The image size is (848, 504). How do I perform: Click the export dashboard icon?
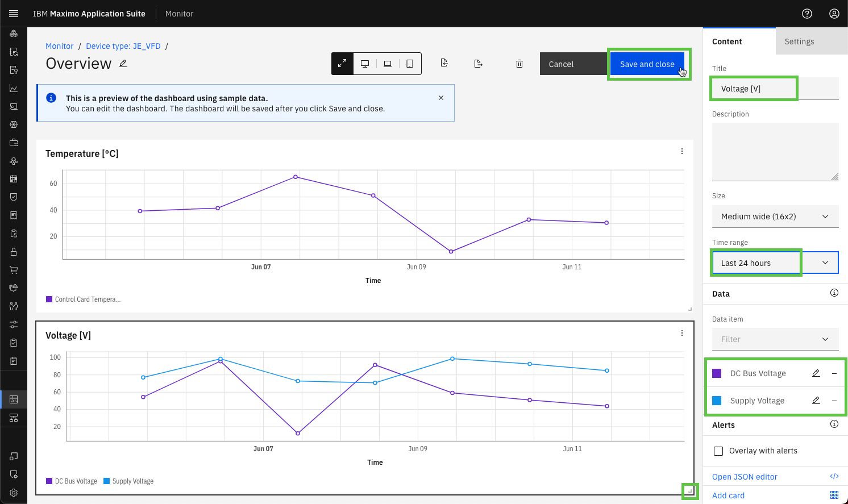tap(478, 64)
